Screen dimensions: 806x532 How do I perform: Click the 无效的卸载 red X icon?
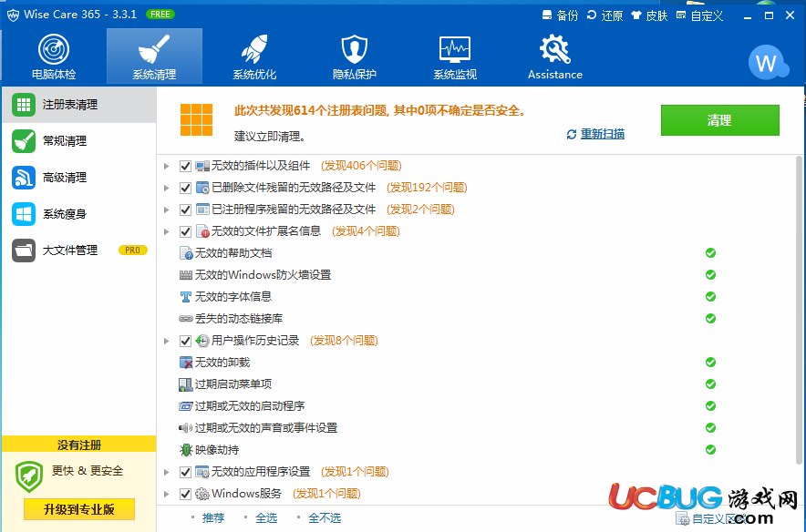[x=186, y=363]
